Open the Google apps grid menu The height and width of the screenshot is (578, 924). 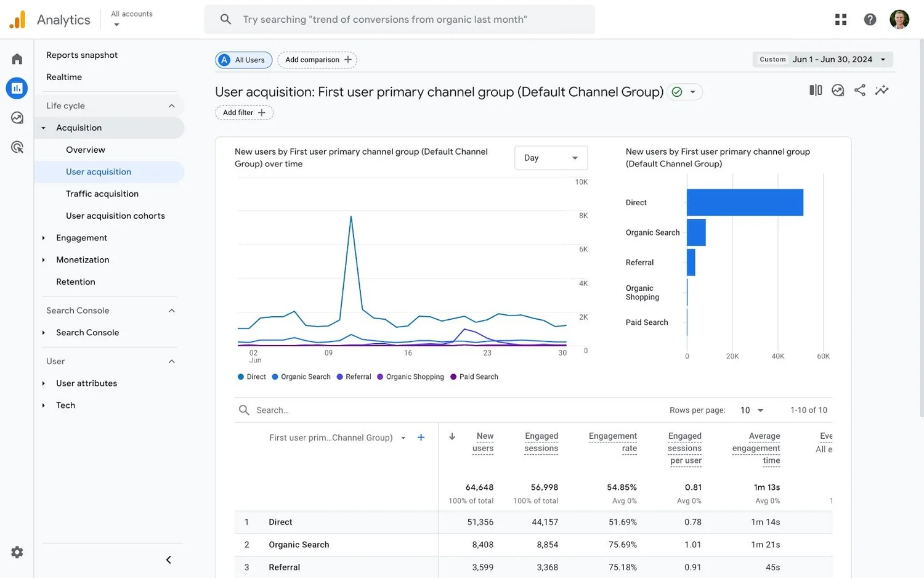[x=840, y=19]
